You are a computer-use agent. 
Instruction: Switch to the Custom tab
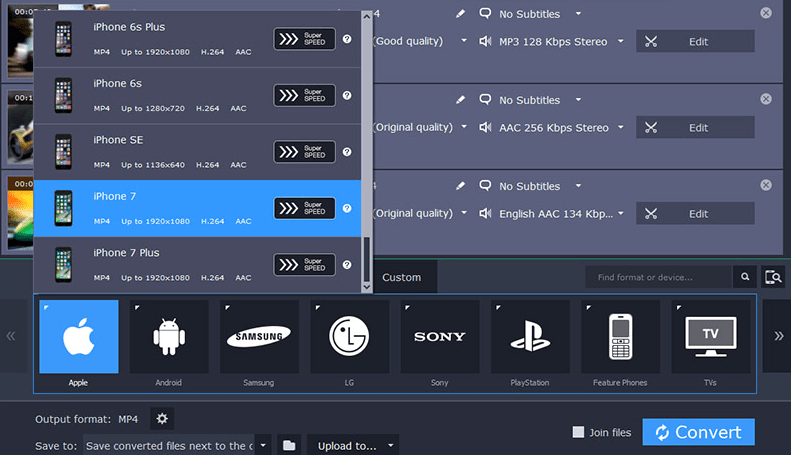pos(402,277)
